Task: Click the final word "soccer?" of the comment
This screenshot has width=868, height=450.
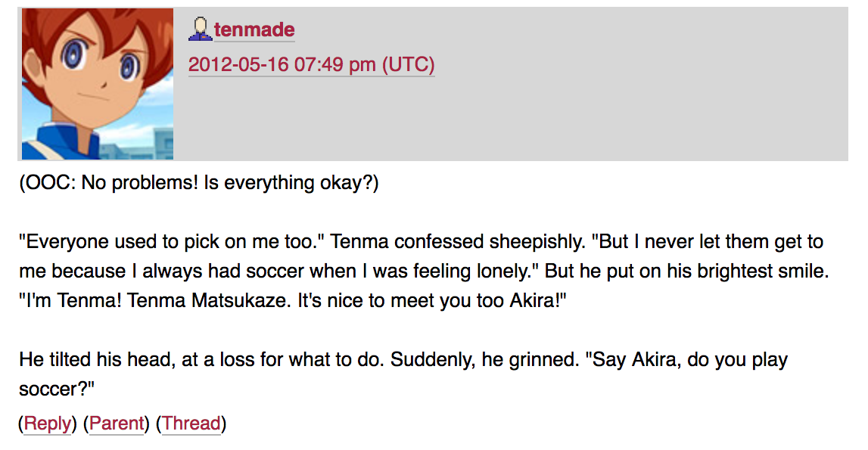Action: (x=53, y=389)
